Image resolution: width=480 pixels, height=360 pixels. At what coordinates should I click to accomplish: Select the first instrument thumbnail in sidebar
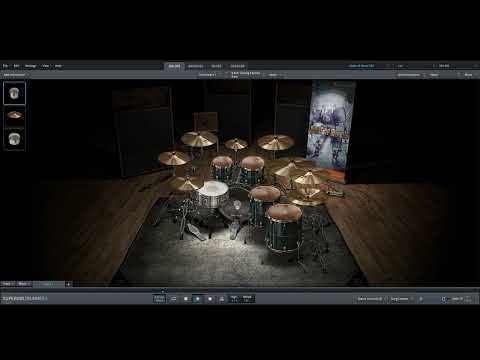[x=14, y=93]
